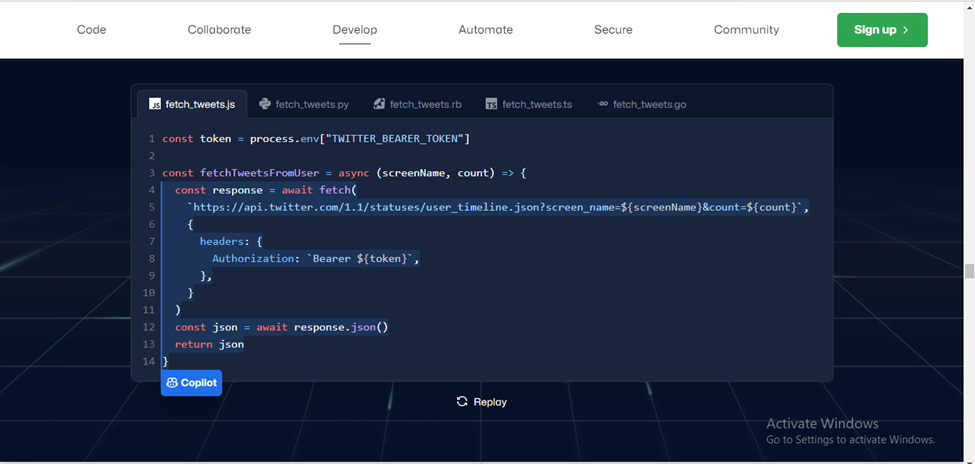Image resolution: width=975 pixels, height=464 pixels.
Task: Switch to the fetch_tweets.py tab
Action: (x=304, y=104)
